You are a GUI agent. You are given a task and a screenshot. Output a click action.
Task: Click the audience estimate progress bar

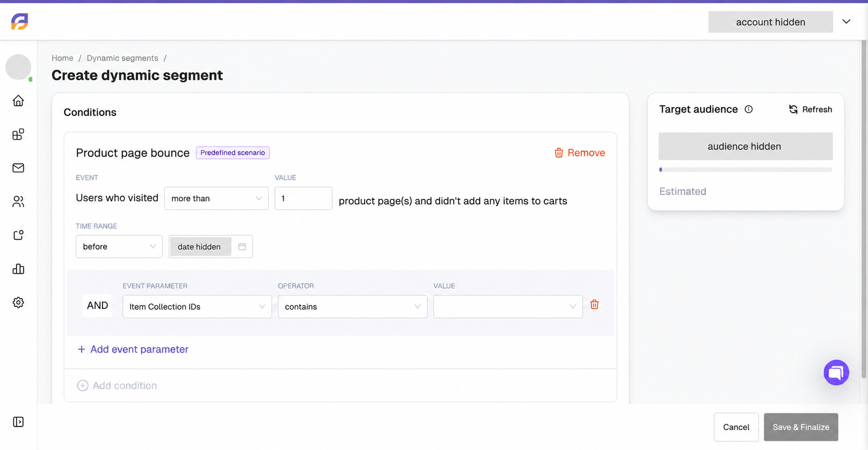tap(745, 170)
